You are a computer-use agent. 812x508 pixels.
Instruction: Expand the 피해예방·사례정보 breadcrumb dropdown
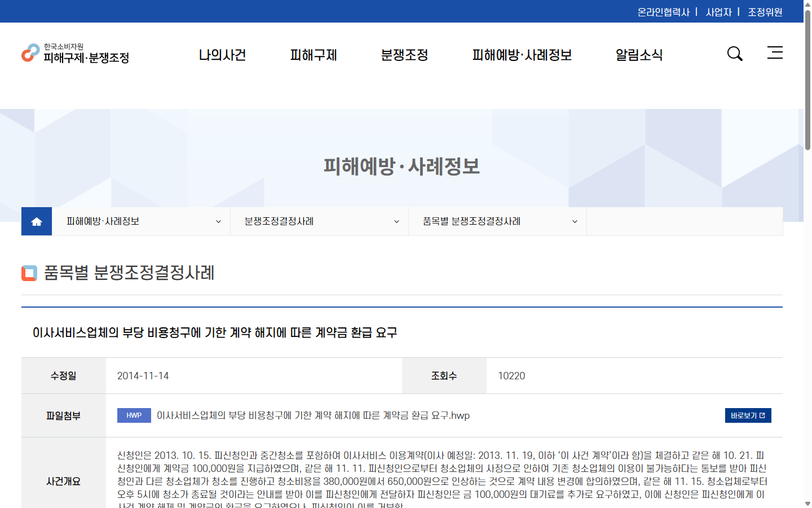click(141, 221)
